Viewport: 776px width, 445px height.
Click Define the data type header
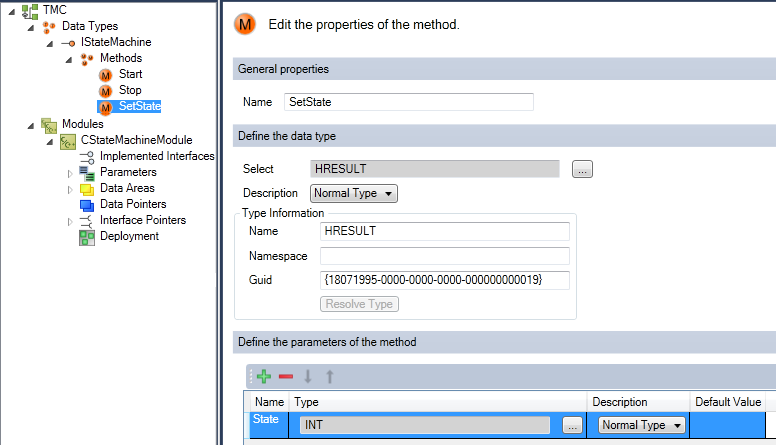tap(504, 136)
